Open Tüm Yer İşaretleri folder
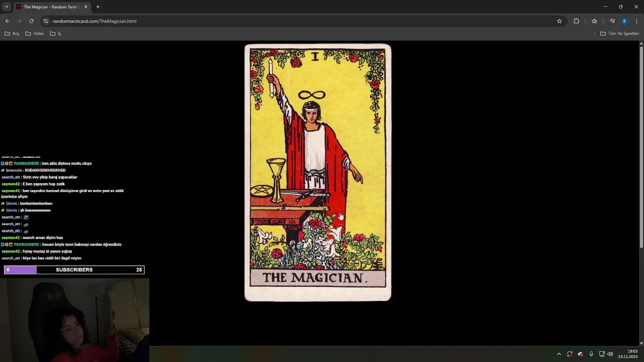 point(620,34)
